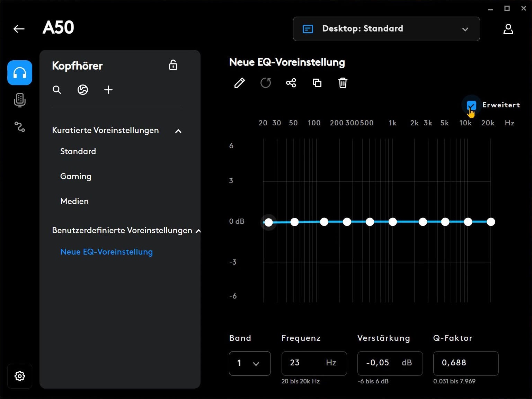
Task: Uncheck the Erweitert checkbox
Action: (471, 105)
